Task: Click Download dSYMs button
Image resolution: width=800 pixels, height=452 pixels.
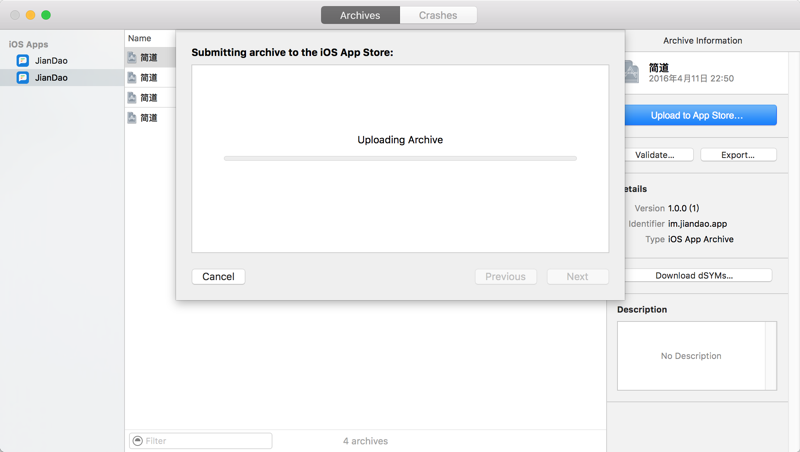Action: [698, 275]
